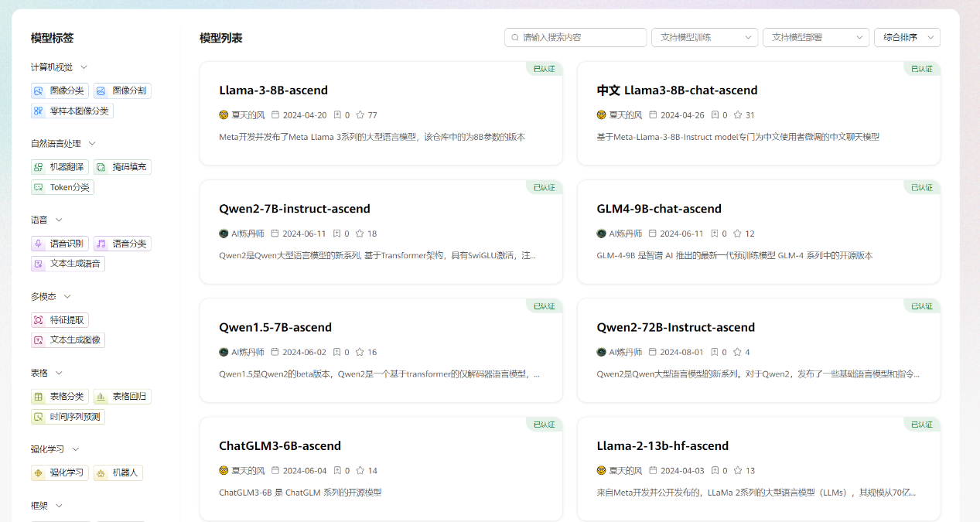
Task: Select the 图像分割 tag
Action: click(122, 90)
